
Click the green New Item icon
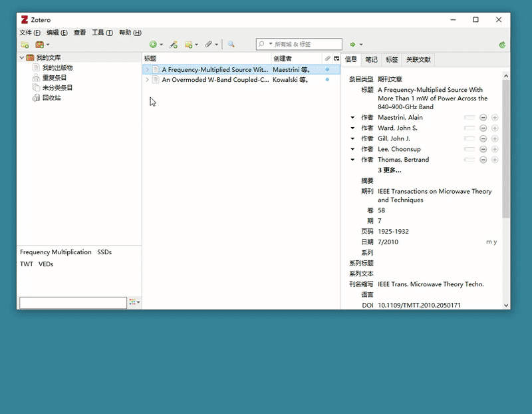[x=153, y=45]
